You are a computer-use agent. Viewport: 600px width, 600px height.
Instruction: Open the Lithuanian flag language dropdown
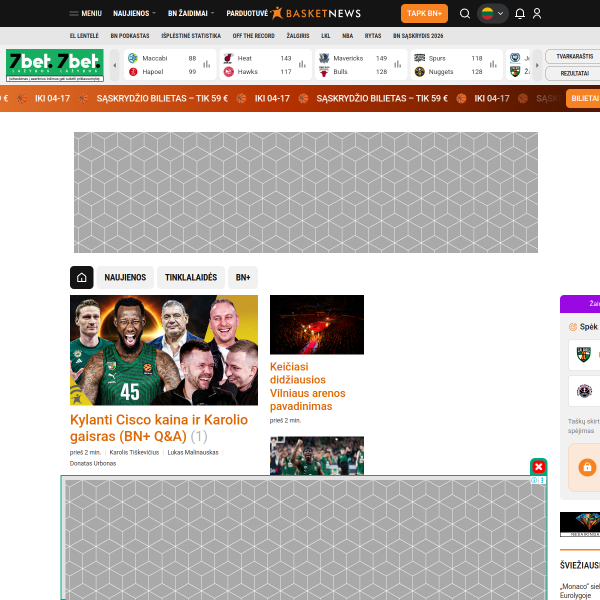click(x=492, y=14)
